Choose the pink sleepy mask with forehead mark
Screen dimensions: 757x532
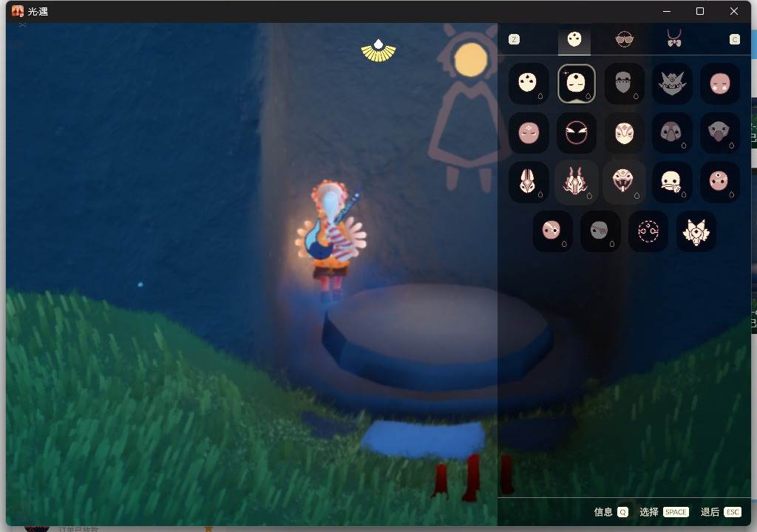coord(528,132)
